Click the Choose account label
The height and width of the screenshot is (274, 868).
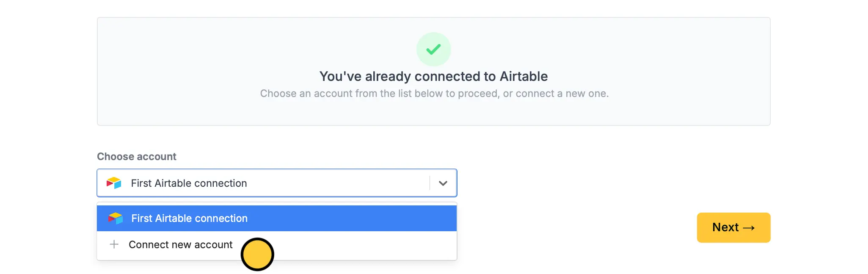coord(136,156)
